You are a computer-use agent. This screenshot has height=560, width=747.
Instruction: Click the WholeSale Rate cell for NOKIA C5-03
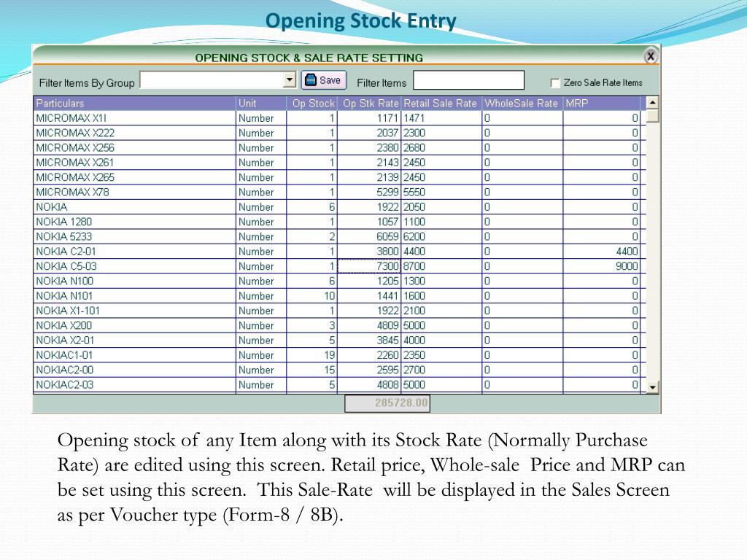click(x=522, y=265)
